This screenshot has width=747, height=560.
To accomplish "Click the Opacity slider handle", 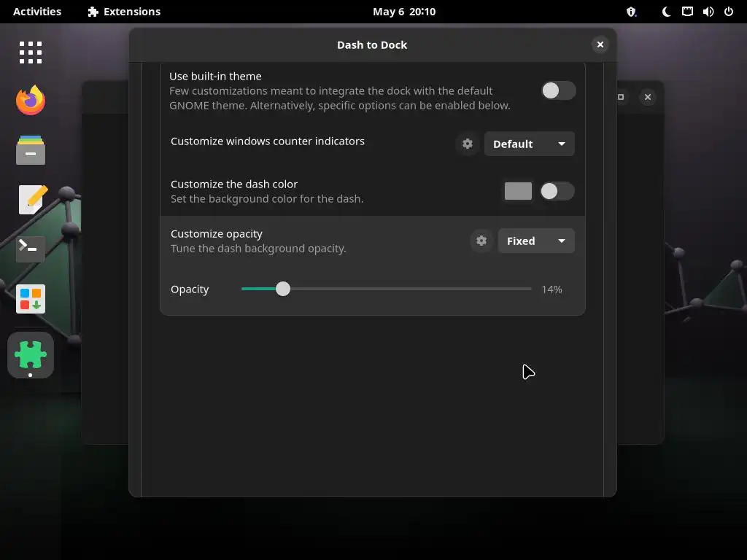I will coord(283,289).
